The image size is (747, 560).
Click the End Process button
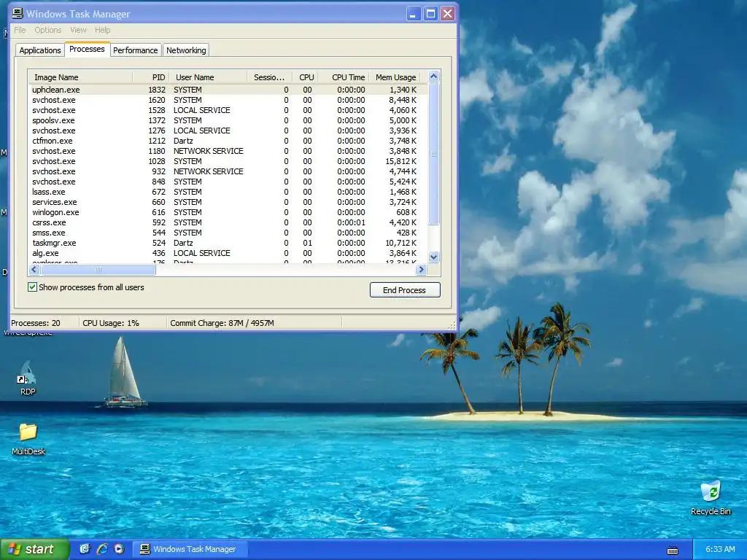404,290
